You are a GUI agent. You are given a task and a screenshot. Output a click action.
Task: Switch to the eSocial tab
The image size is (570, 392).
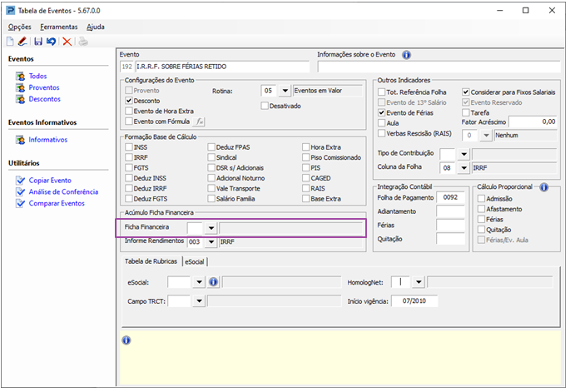tap(195, 262)
